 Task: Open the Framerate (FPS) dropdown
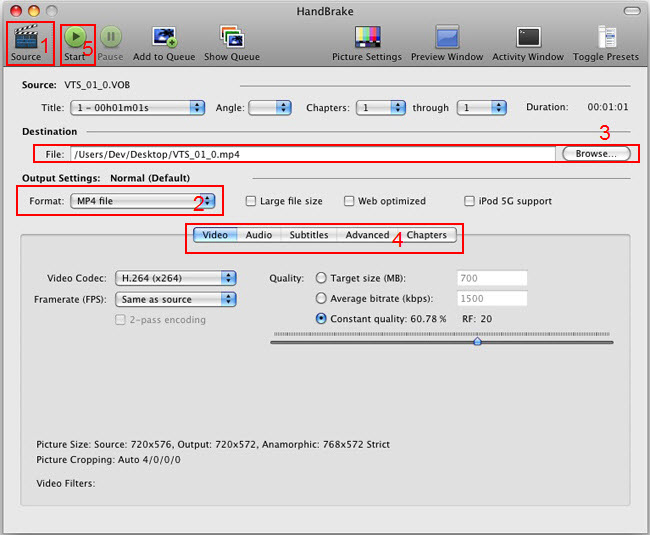[175, 298]
